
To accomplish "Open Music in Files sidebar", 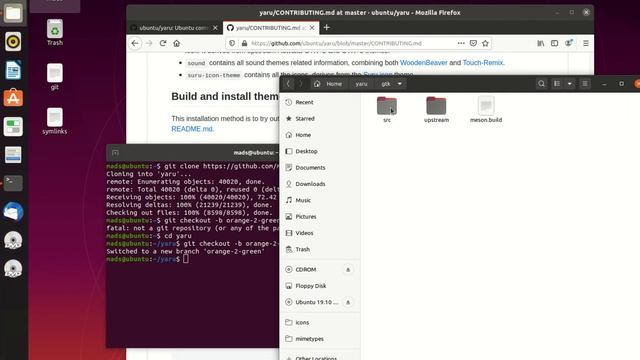I will 320,200.
